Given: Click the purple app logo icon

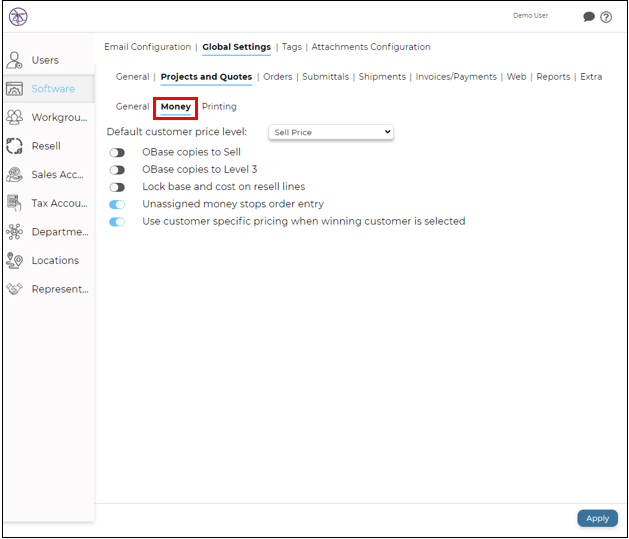Looking at the screenshot, I should (18, 17).
